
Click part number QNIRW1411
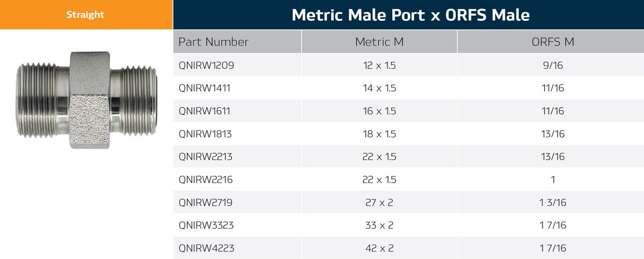click(205, 88)
